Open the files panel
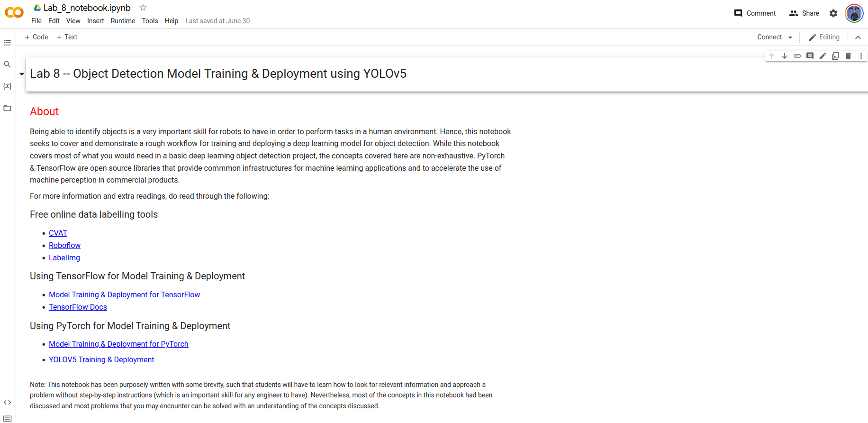Screen dimensions: 868x423 (x=7, y=108)
